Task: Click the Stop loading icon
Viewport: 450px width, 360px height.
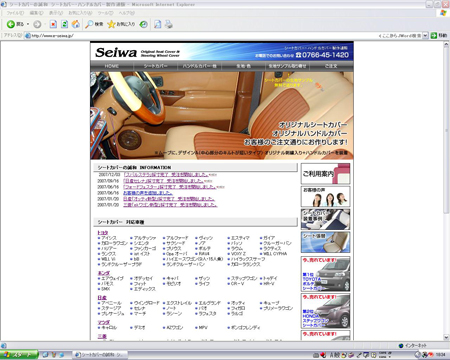Action: coord(53,24)
